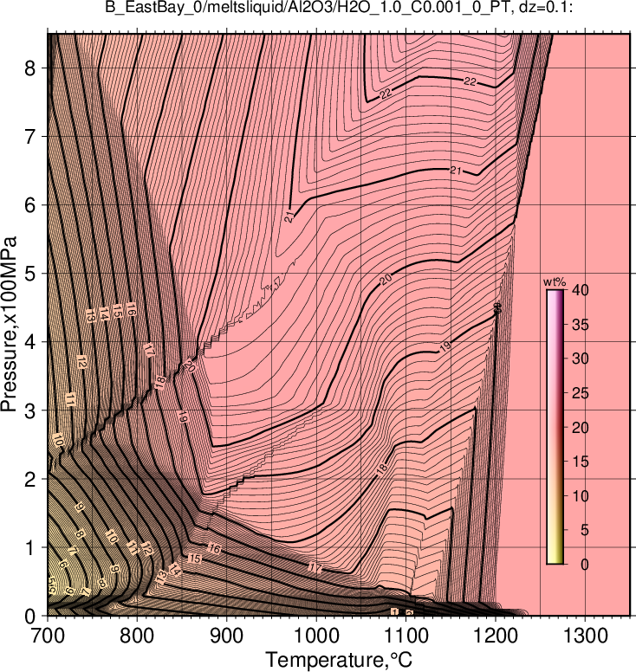Click the 'wt%' label above color bar
636x672 pixels.
click(555, 282)
